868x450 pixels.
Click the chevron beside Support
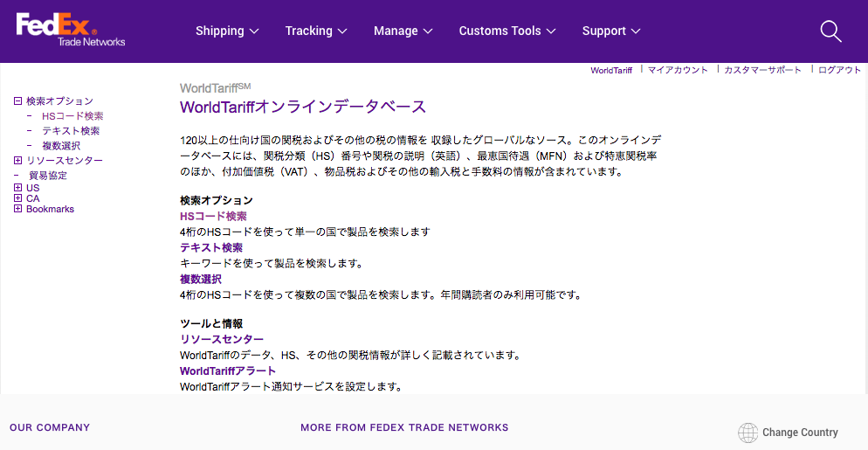[x=636, y=31]
